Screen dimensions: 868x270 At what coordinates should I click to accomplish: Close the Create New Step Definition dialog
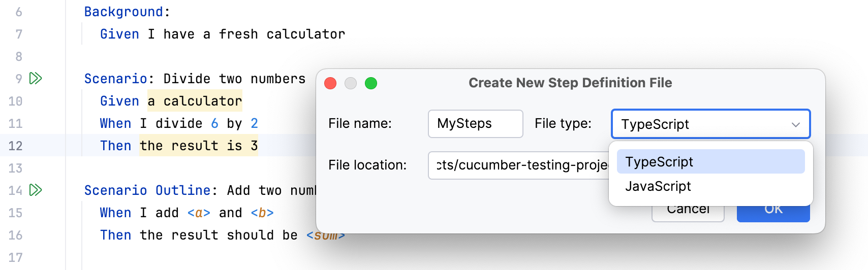(330, 83)
